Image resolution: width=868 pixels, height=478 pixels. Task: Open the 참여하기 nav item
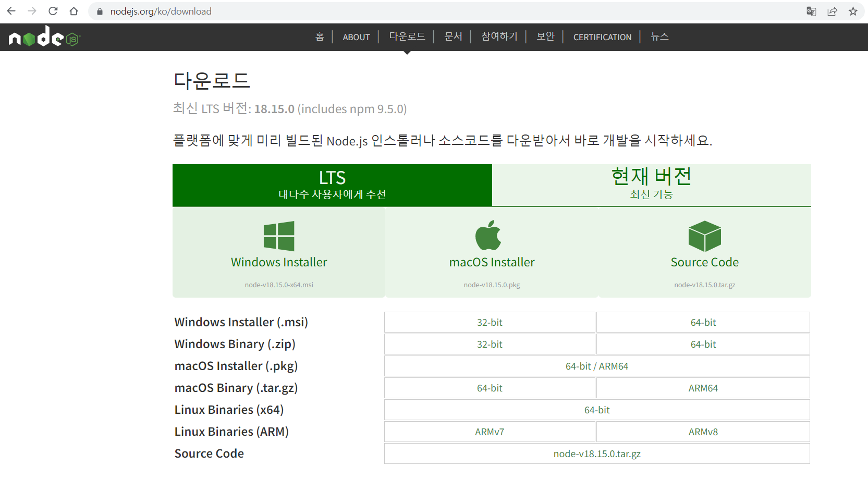click(x=499, y=36)
